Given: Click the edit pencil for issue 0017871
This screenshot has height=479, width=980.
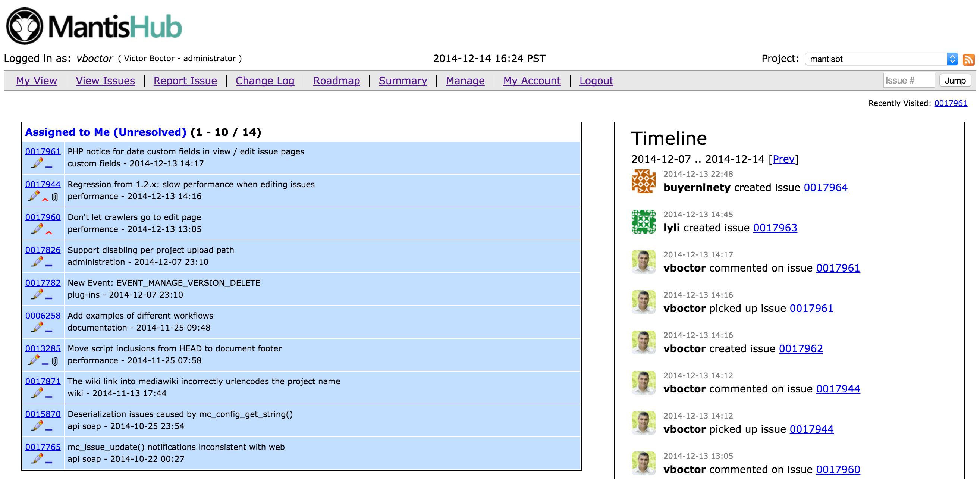Looking at the screenshot, I should (37, 393).
